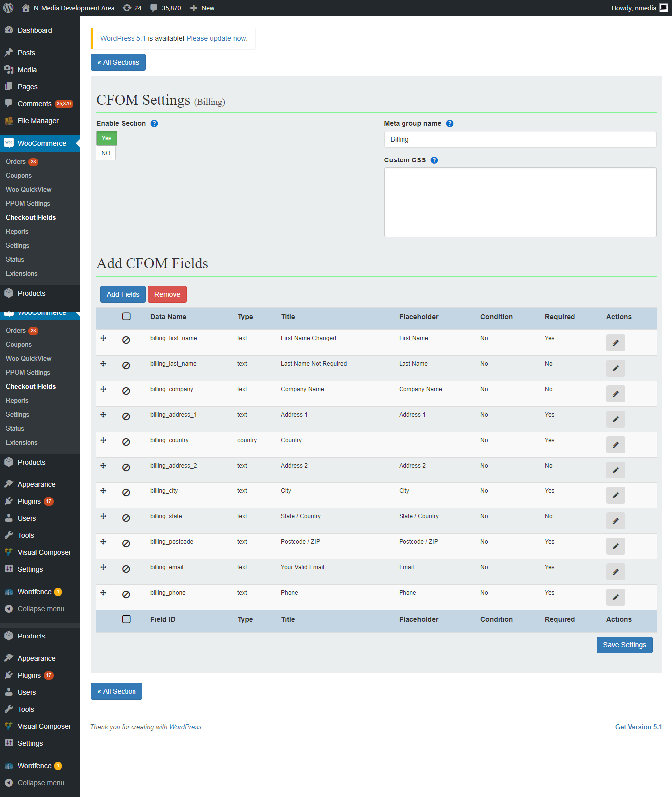Open help tooltip beside Enable Section
The height and width of the screenshot is (797, 672).
154,124
